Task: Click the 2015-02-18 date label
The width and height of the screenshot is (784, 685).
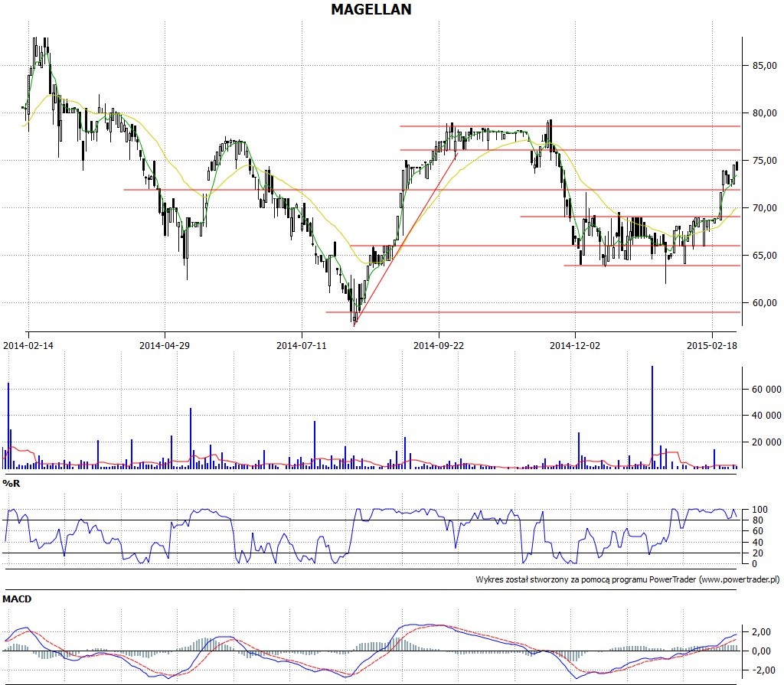Action: [712, 345]
